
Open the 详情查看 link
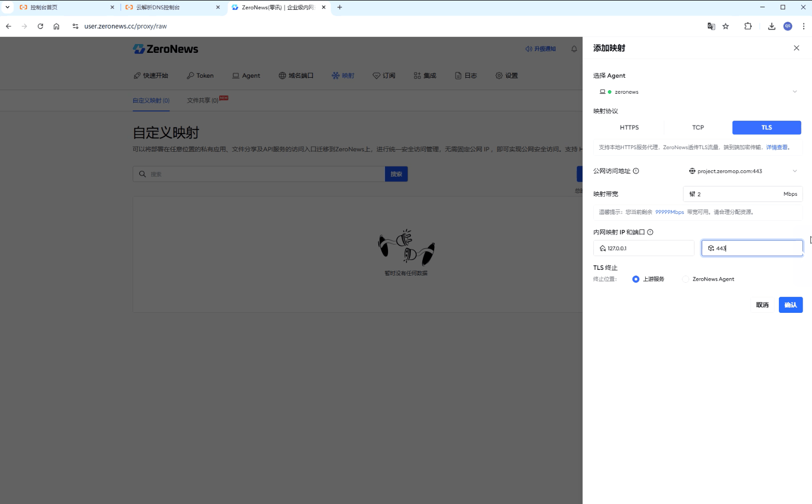777,148
